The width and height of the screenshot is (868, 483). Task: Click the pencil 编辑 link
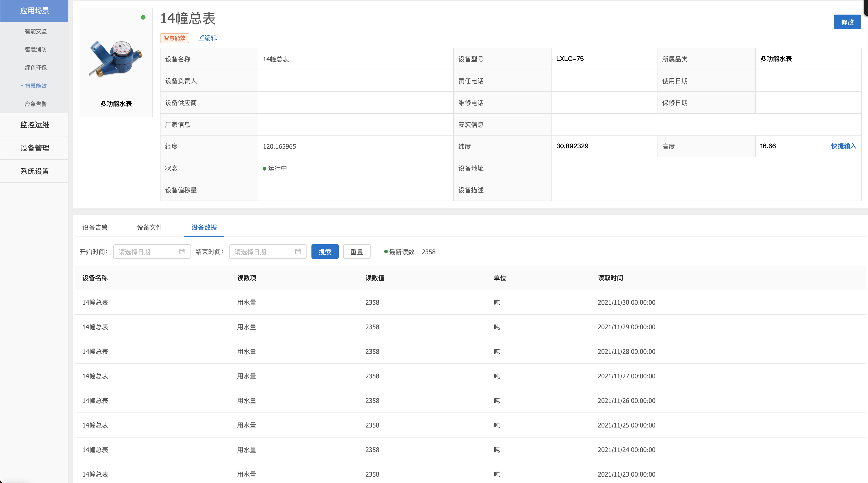click(208, 38)
